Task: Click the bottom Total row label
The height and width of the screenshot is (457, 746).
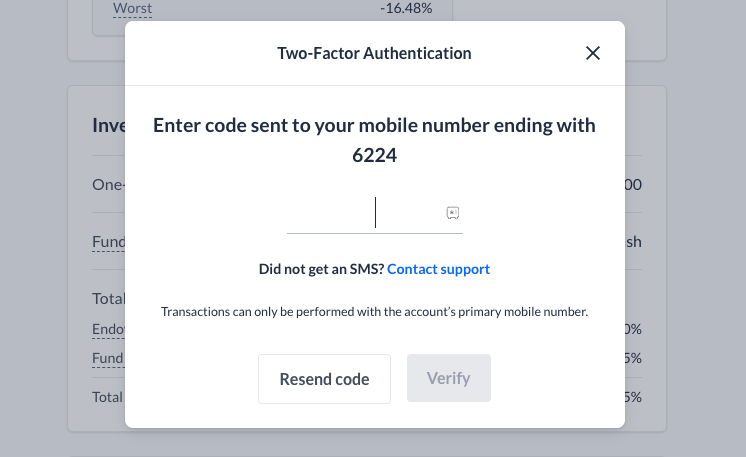Action: click(108, 397)
